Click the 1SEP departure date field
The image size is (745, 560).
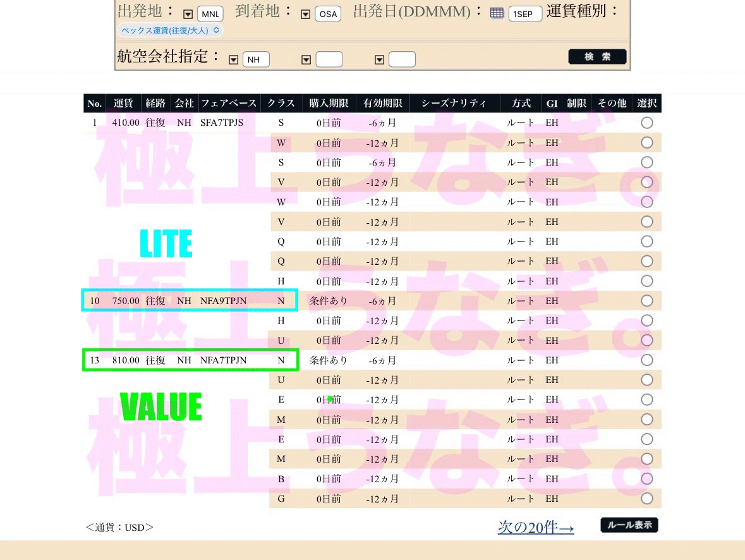coord(525,14)
